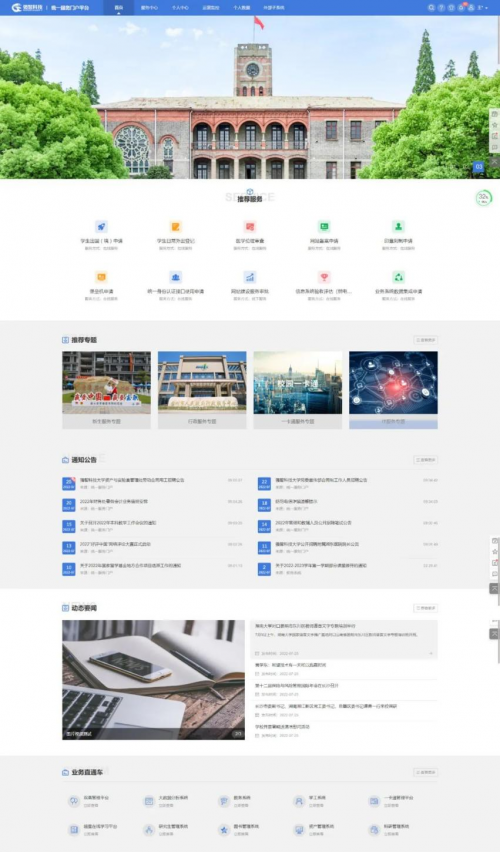Screen dimensions: 500x852
Task: Open the chat bubble icon, first in 业务直通车
Action: 74,801
